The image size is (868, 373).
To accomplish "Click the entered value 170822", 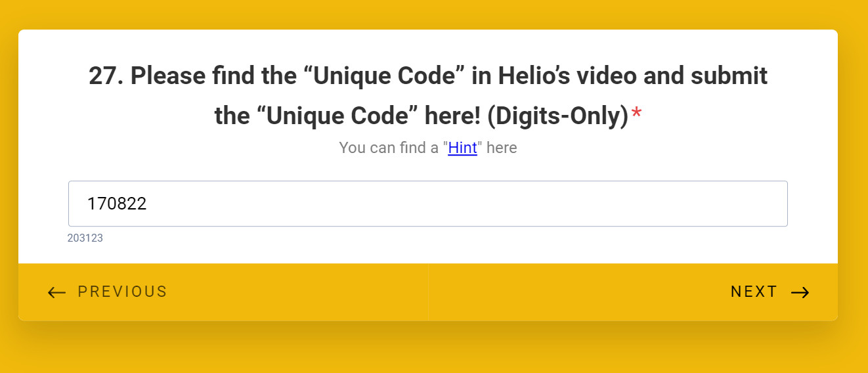I will [117, 204].
